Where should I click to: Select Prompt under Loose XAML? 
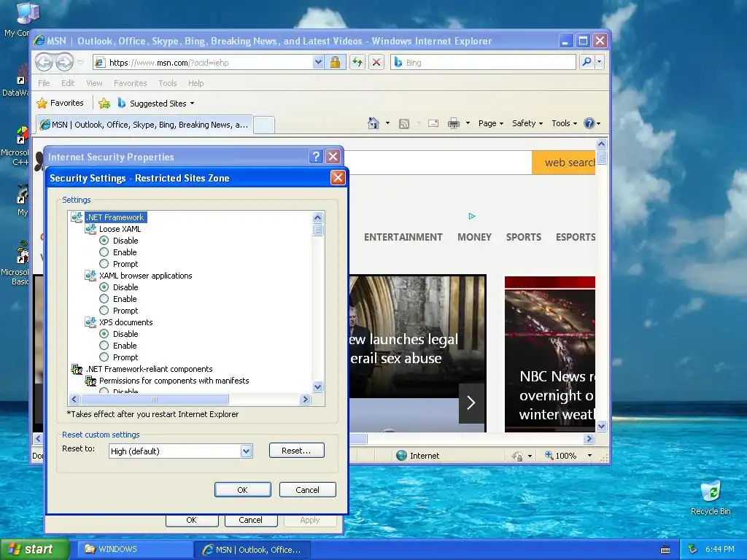[104, 264]
